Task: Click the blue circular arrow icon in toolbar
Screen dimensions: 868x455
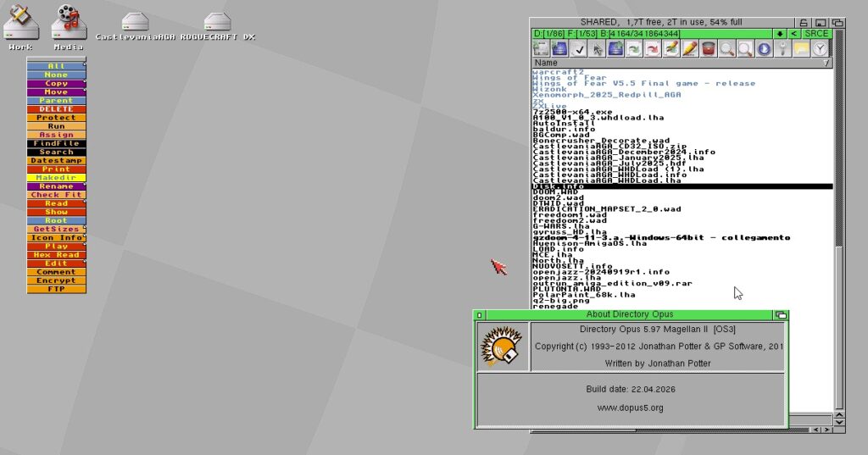Action: pos(764,49)
